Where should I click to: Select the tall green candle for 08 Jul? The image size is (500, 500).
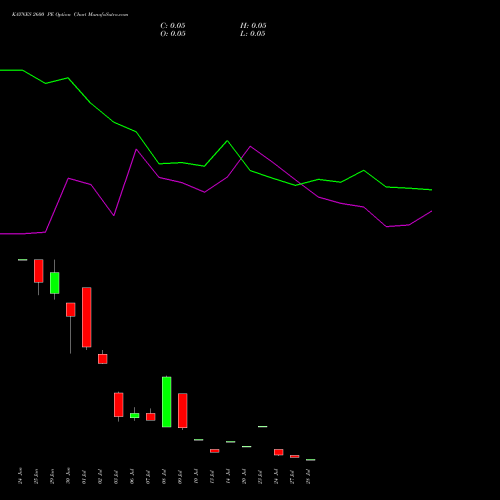167,402
